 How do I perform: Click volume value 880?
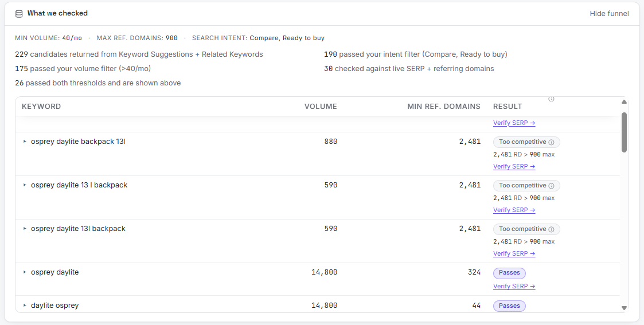(x=331, y=142)
